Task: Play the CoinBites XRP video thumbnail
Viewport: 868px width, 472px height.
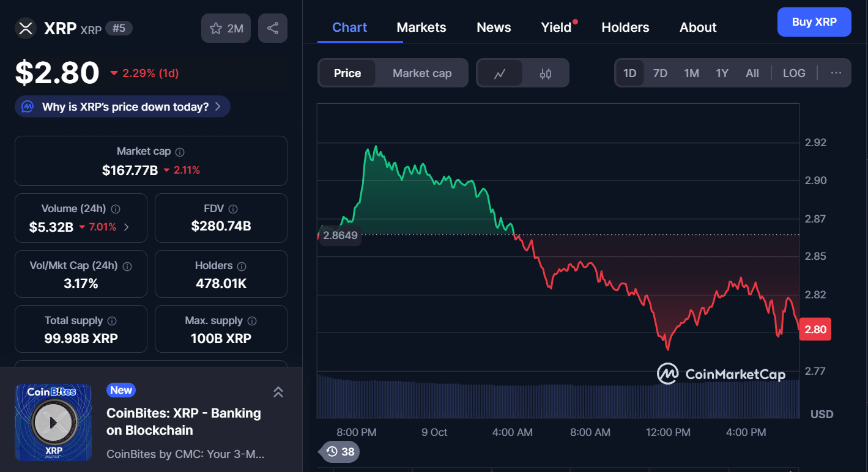Action: coord(53,422)
